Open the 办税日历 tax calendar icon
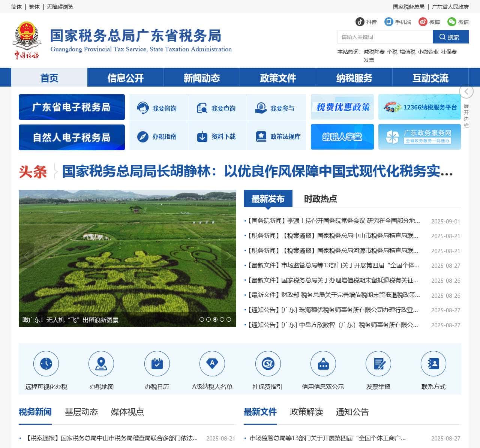Image resolution: width=480 pixels, height=448 pixels. pos(157,363)
